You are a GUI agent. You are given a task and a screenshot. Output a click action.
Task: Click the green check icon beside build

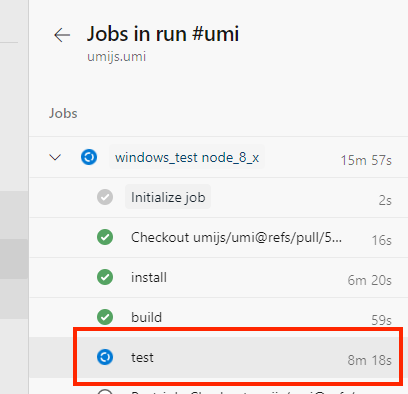click(105, 317)
